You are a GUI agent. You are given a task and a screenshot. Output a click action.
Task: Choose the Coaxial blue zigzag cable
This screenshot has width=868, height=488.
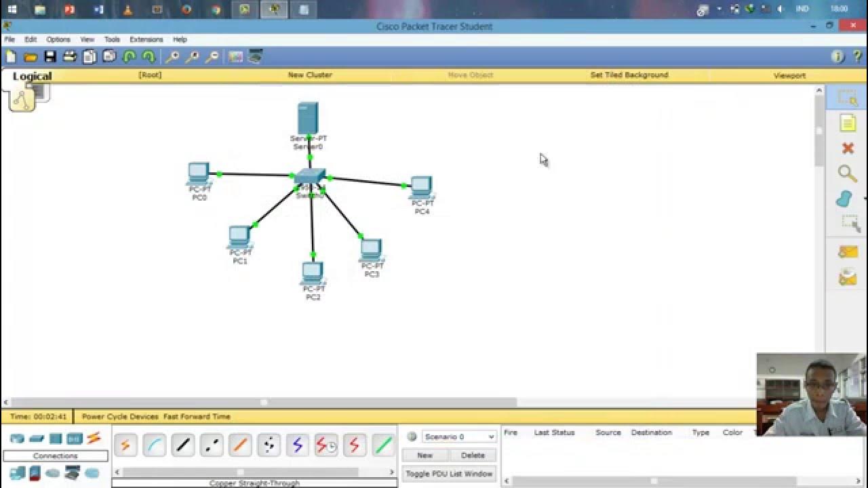(x=297, y=445)
